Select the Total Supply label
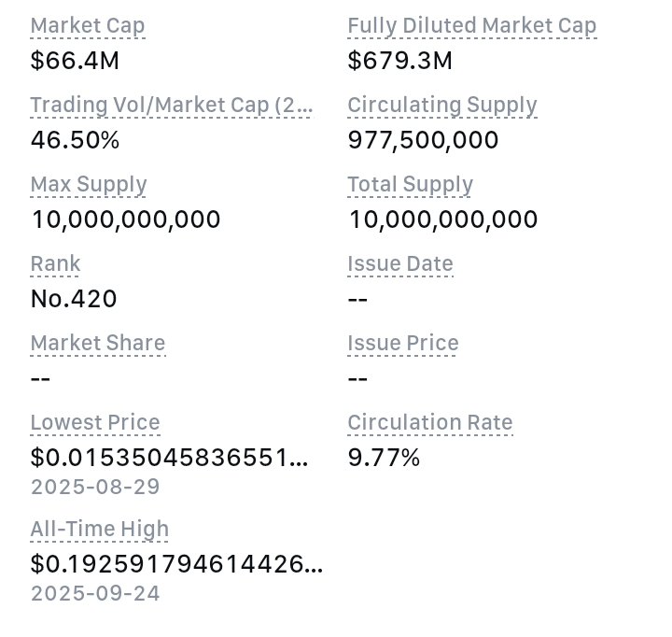Image resolution: width=672 pixels, height=637 pixels. [410, 185]
